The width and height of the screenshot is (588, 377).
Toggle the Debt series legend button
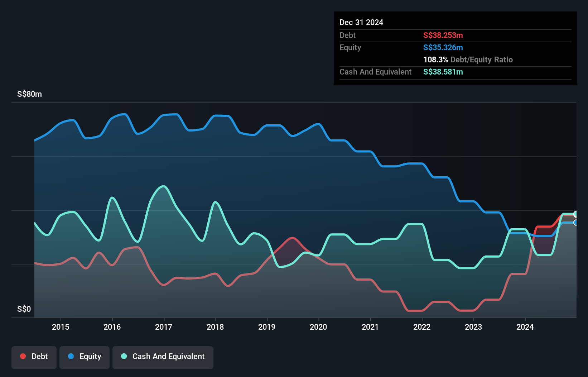coord(34,357)
